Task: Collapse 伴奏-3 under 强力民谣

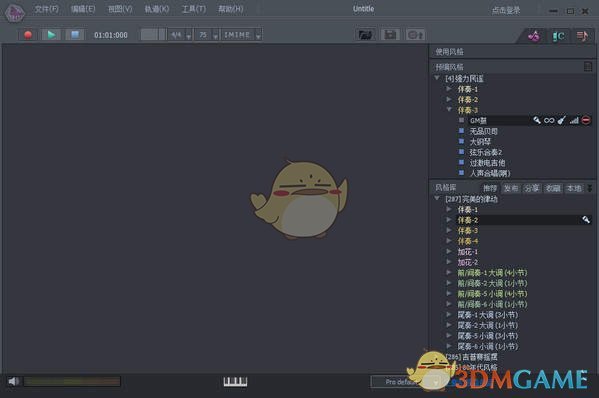Action: [449, 110]
